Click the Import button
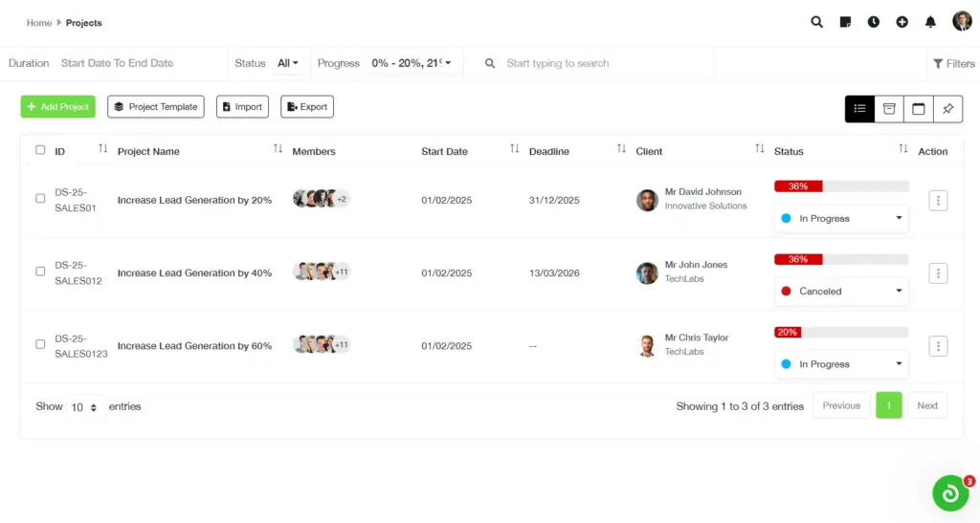Screen dimensions: 980x523 pyautogui.click(x=242, y=107)
